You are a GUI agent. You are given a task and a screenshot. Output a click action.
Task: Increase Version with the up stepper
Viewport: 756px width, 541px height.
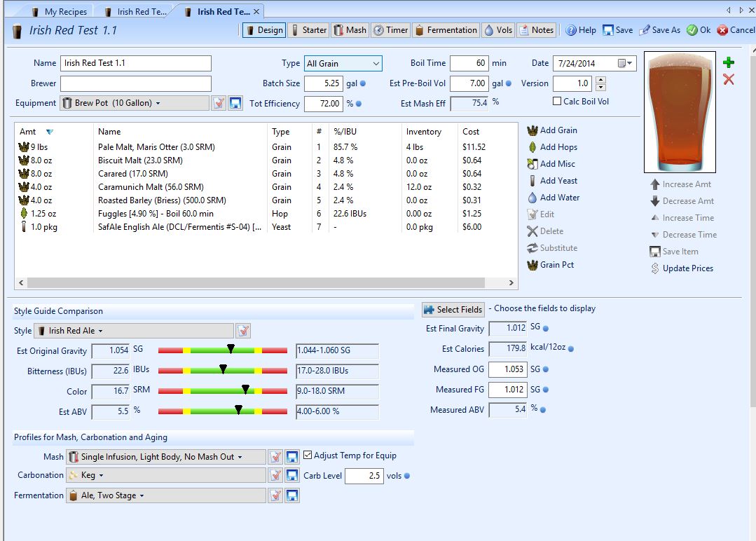[x=600, y=80]
